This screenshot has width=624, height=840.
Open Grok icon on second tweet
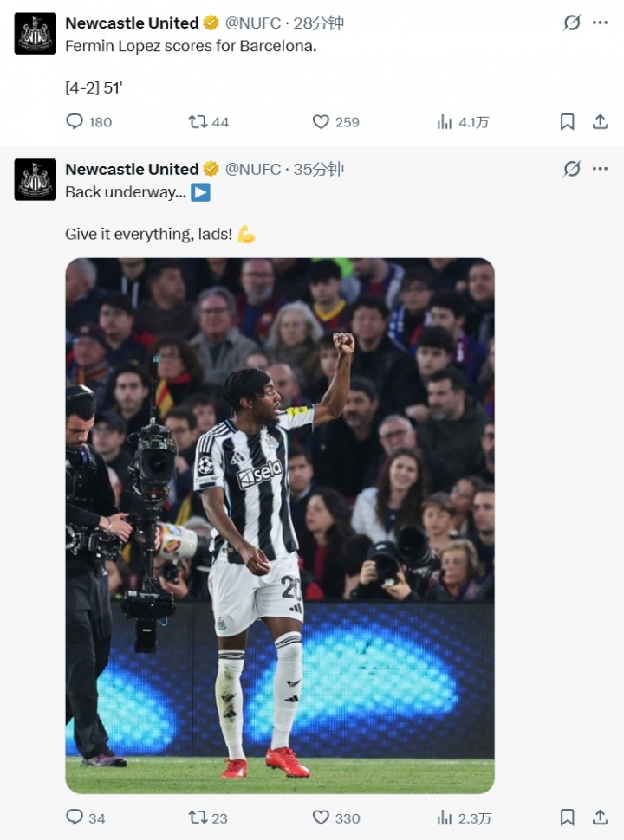572,169
